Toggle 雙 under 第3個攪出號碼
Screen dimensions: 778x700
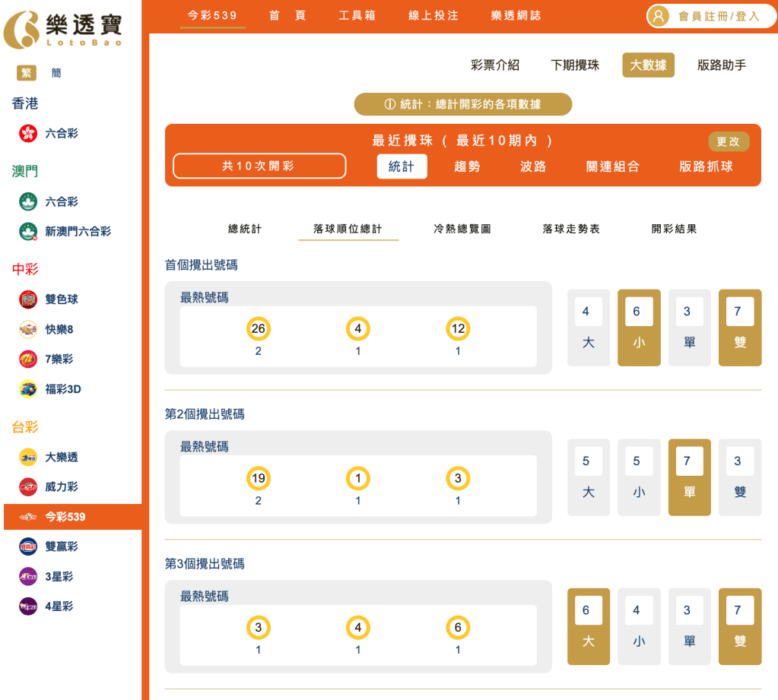[x=739, y=626]
